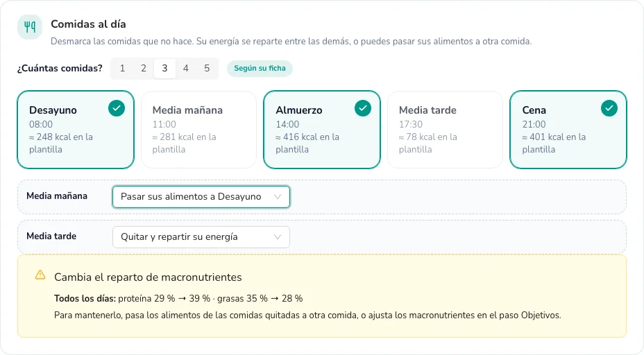Select 4 meals per day

(186, 68)
